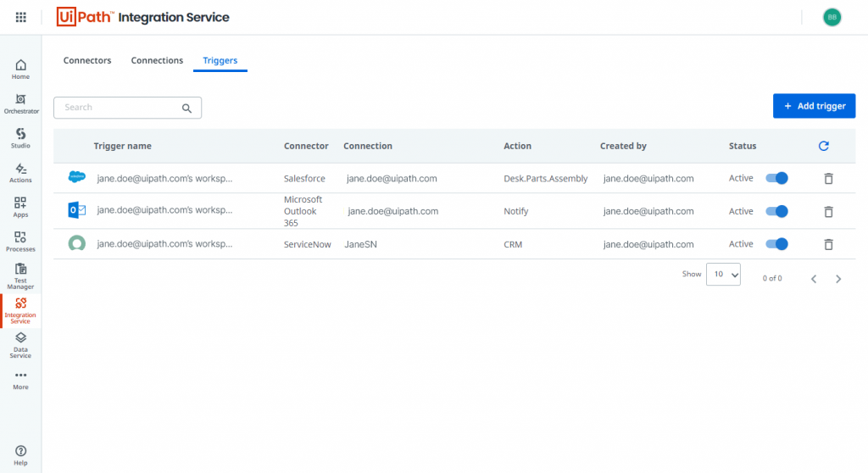Screen dimensions: 868x473
Task: Open Studio from the sidebar
Action: click(x=20, y=138)
